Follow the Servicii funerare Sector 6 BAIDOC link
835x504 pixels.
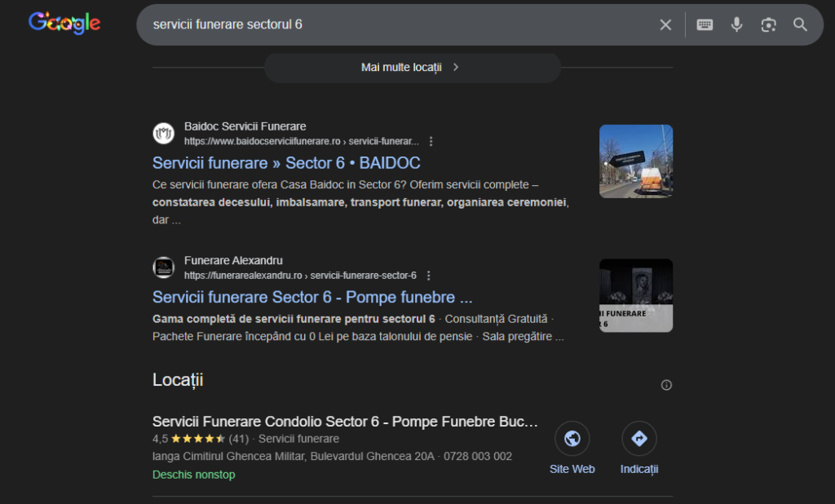(286, 162)
